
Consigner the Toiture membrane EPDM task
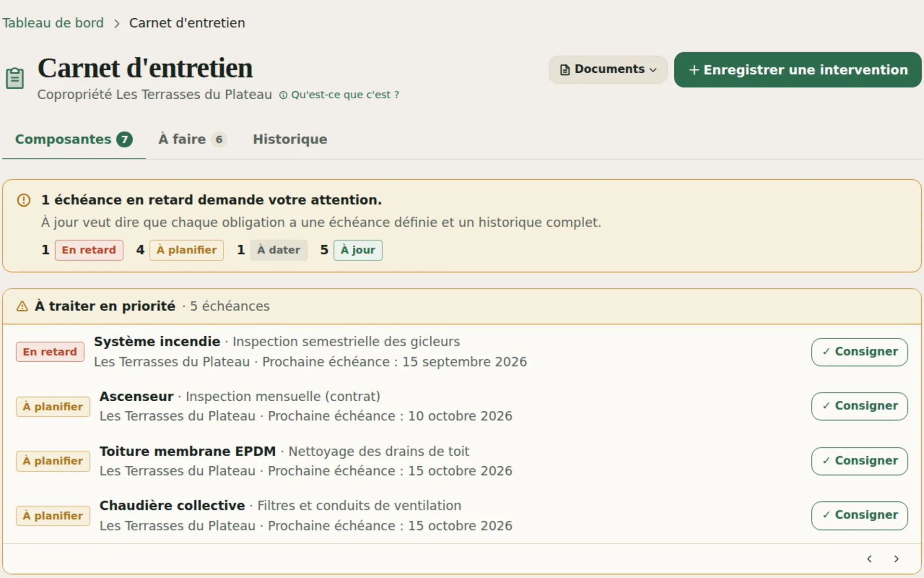coord(860,461)
